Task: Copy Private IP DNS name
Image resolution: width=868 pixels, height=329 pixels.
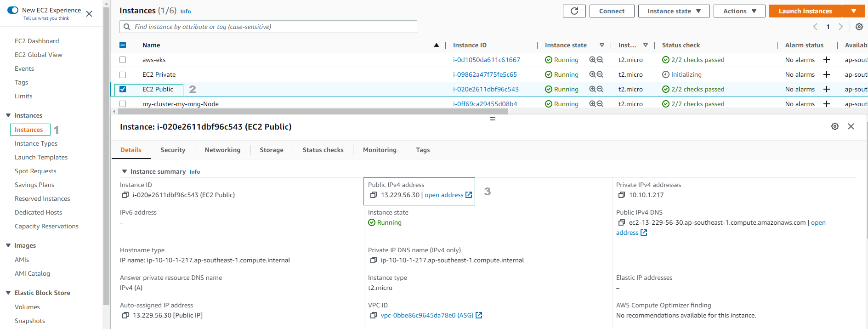Action: click(373, 260)
